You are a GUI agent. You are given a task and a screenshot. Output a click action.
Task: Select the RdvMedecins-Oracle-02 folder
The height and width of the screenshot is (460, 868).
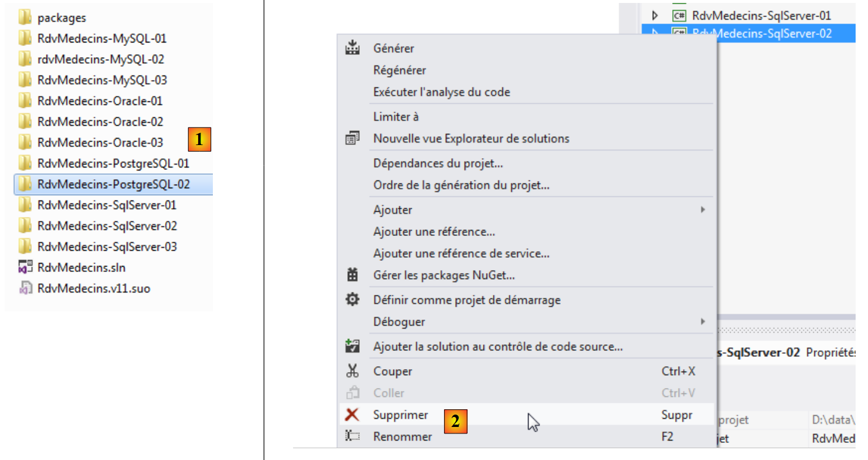point(100,121)
